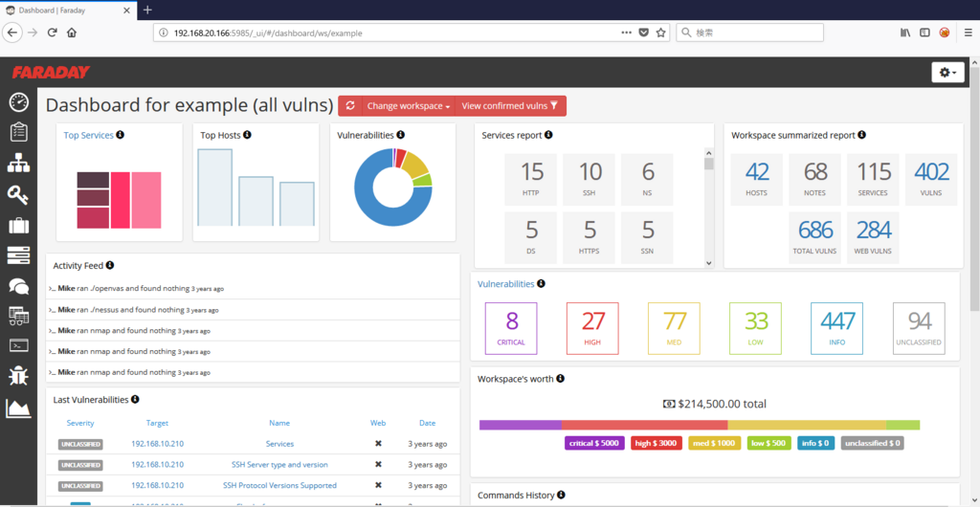Open the Top Services link
The width and height of the screenshot is (980, 507).
coord(88,135)
